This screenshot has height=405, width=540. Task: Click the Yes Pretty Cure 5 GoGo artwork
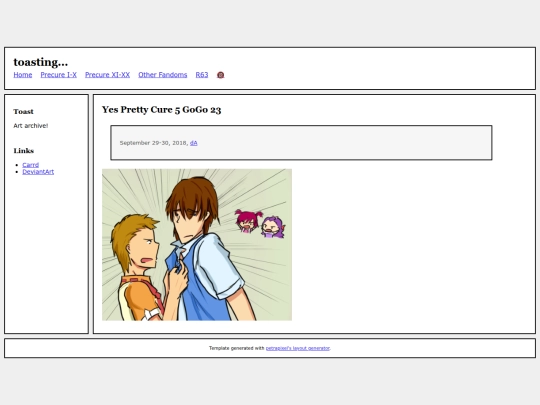pos(197,245)
